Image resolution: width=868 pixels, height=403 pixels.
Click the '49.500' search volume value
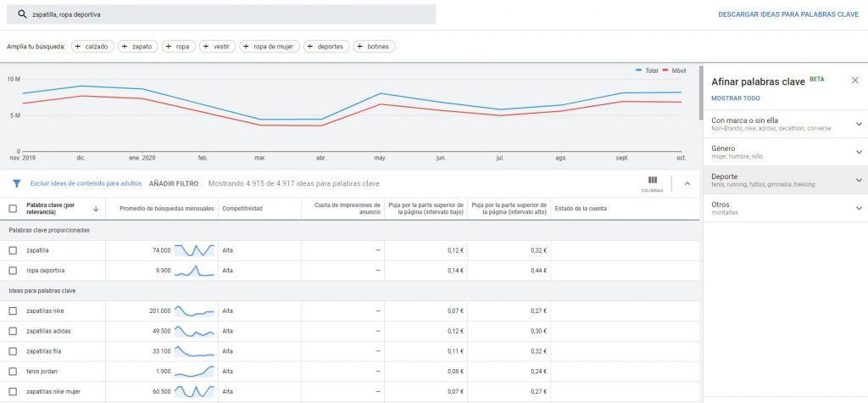click(162, 331)
